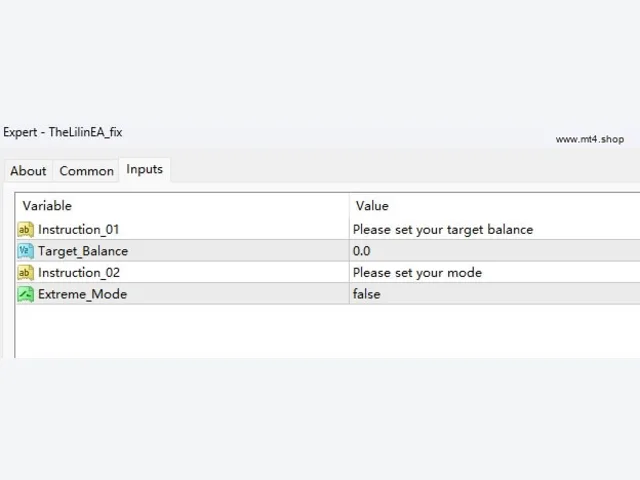640x480 pixels.
Task: Select the Instruction_02 variable name
Action: coord(79,273)
